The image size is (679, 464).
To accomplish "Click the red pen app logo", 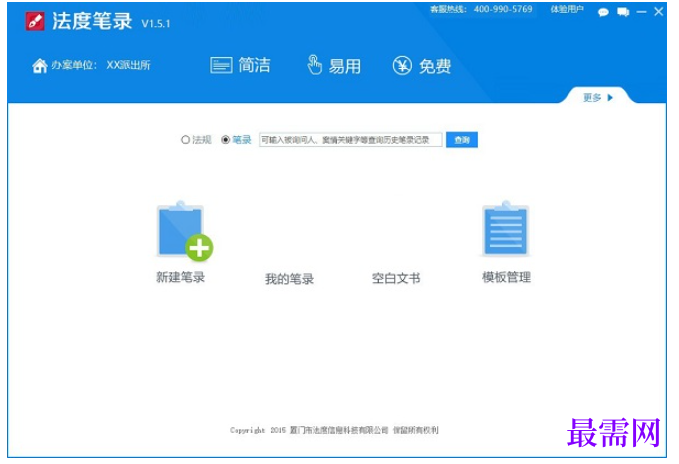I will (35, 21).
